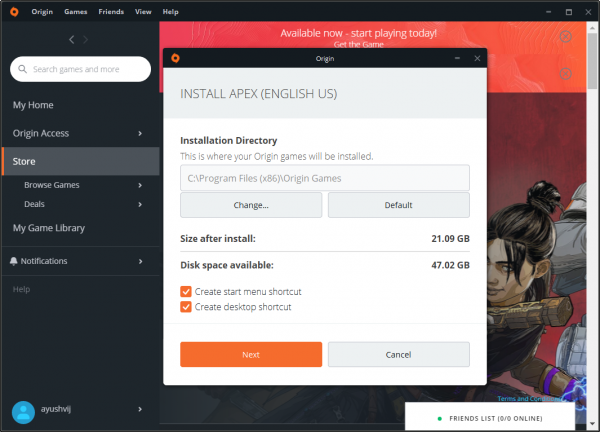Click the INSTALL APEX (ENGLISH US) title
Image resolution: width=600 pixels, height=432 pixels.
click(259, 94)
